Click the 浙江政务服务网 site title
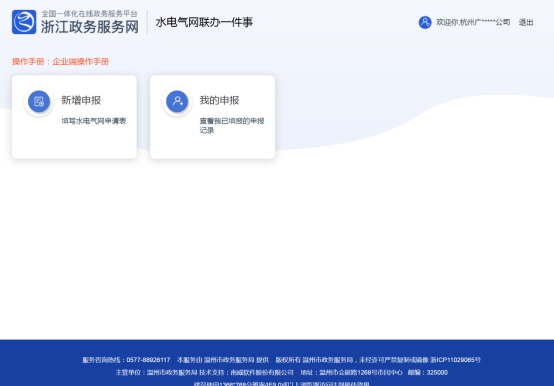Screen dimensions: 554x386 [x=90, y=26]
